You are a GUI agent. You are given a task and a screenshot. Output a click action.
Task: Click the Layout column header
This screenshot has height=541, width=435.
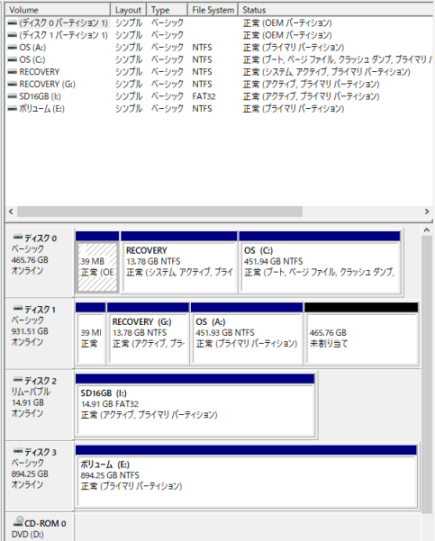[128, 10]
